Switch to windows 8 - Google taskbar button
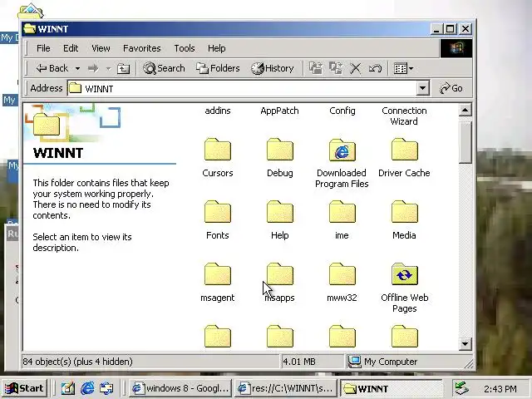 tap(181, 388)
